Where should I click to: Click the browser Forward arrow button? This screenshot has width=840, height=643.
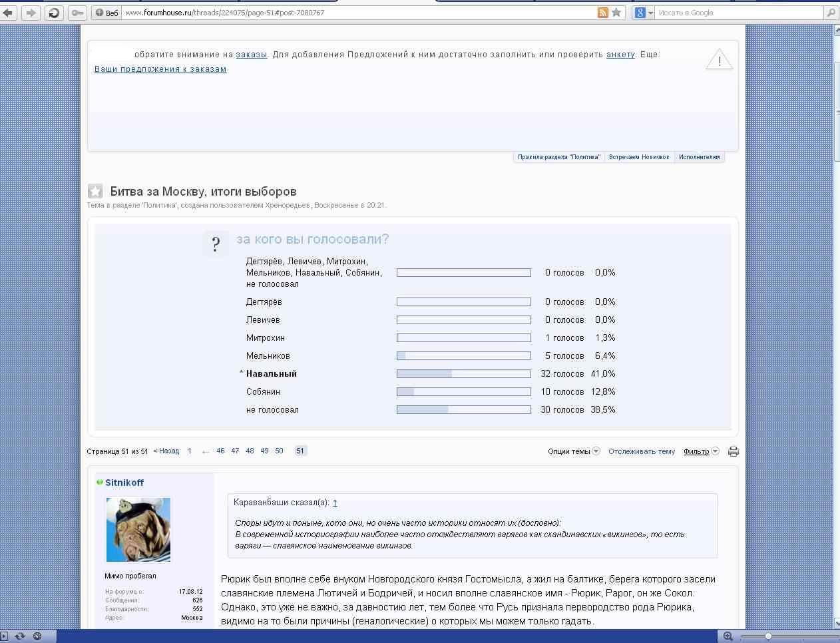click(31, 13)
